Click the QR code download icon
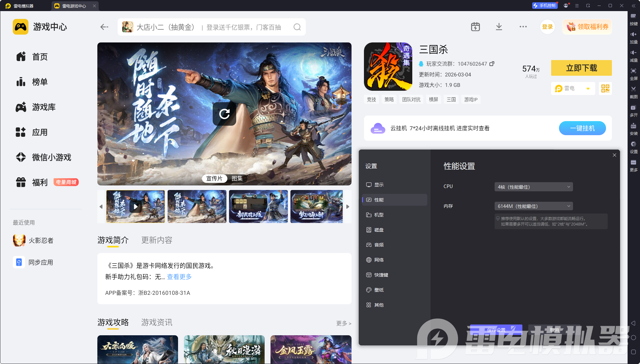The width and height of the screenshot is (640, 364). pyautogui.click(x=605, y=88)
